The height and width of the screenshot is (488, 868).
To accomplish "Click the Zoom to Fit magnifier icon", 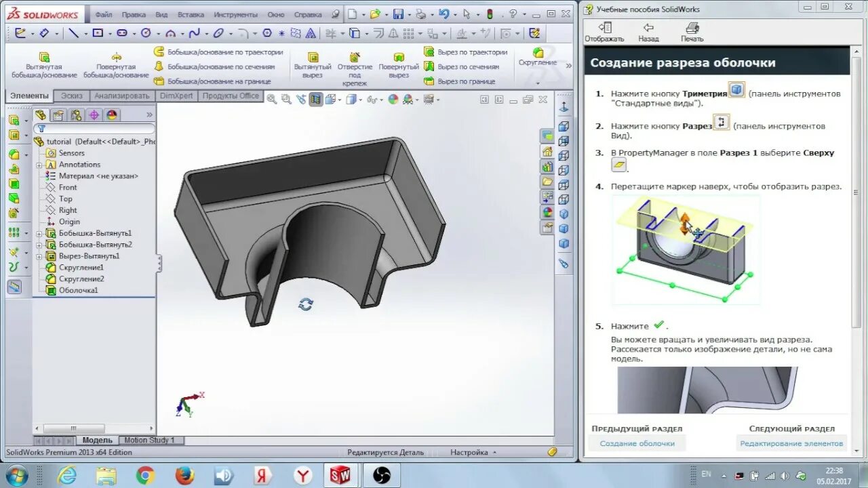I will 272,99.
